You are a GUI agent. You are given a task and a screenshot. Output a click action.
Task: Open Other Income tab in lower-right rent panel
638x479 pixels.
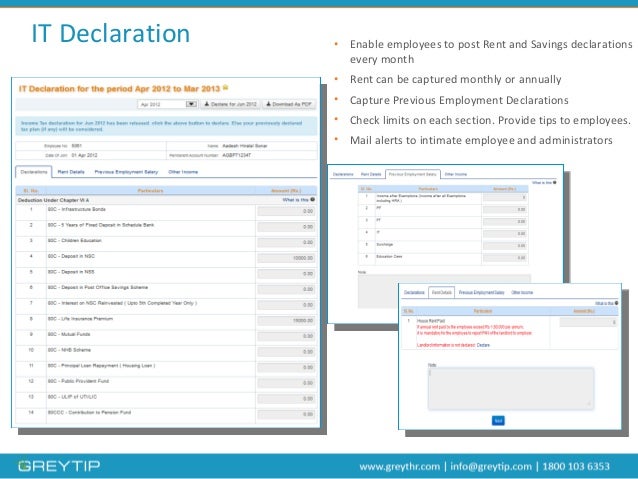point(522,293)
